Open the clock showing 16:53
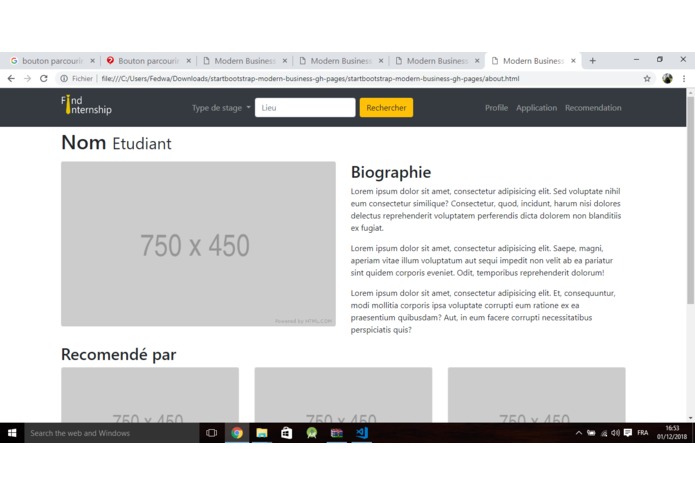Viewport: 695px width, 494px height. click(x=672, y=432)
